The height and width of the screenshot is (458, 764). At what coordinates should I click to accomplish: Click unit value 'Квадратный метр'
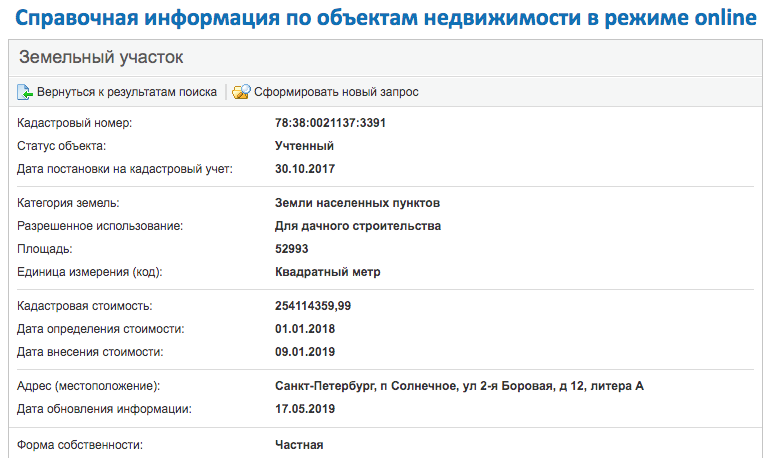point(327,272)
